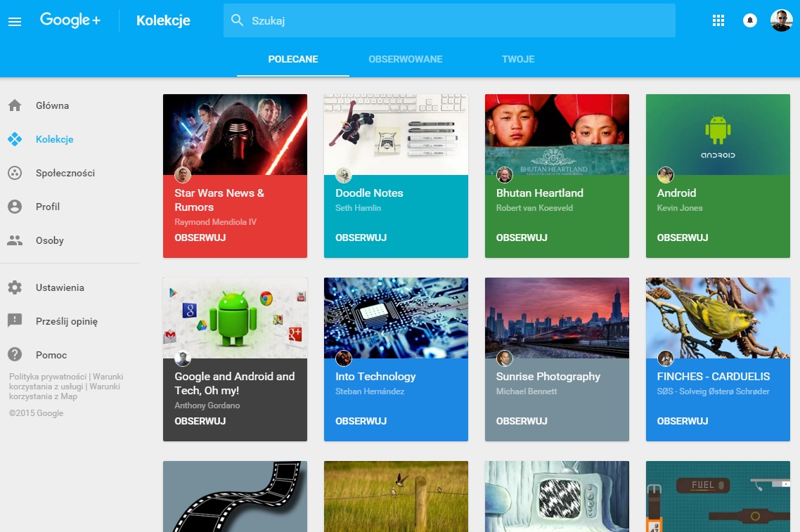Click Kevin Jones's avatar on Android card
Screen dimensions: 800x532
coord(665,175)
